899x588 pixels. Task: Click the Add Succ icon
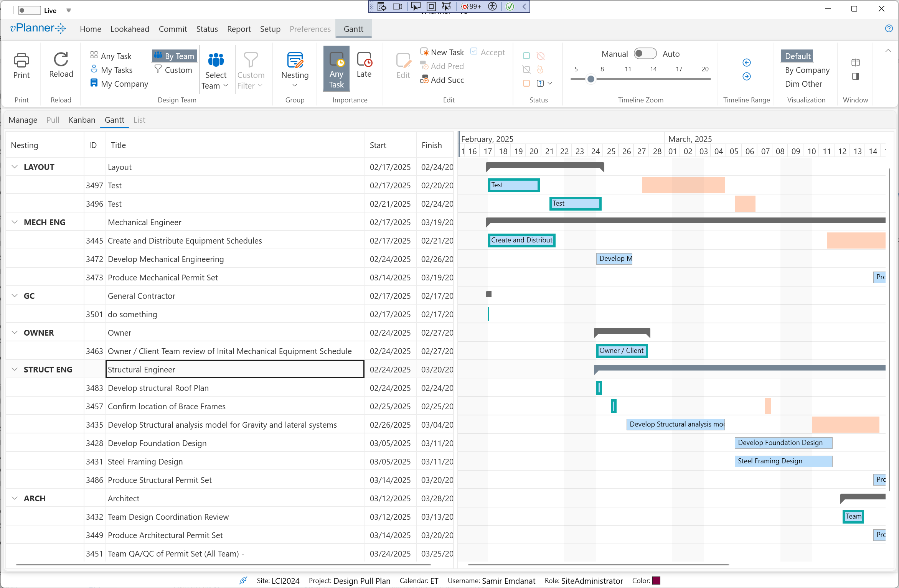click(x=424, y=80)
